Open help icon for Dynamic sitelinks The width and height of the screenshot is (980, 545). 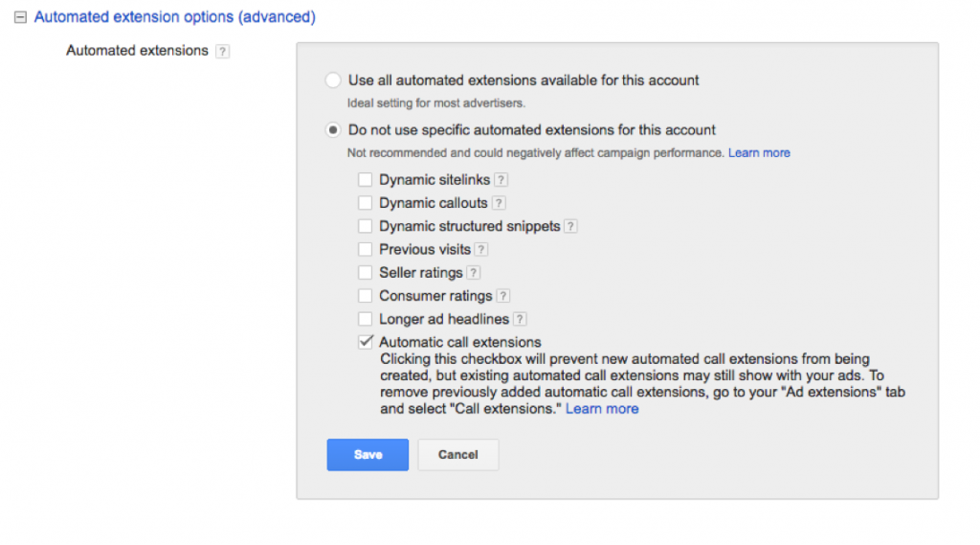501,180
